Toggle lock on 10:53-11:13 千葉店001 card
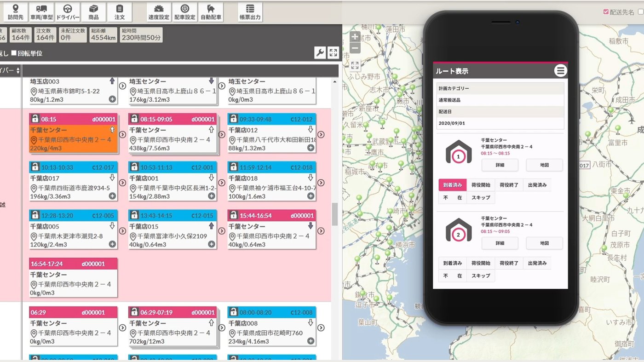 134,167
